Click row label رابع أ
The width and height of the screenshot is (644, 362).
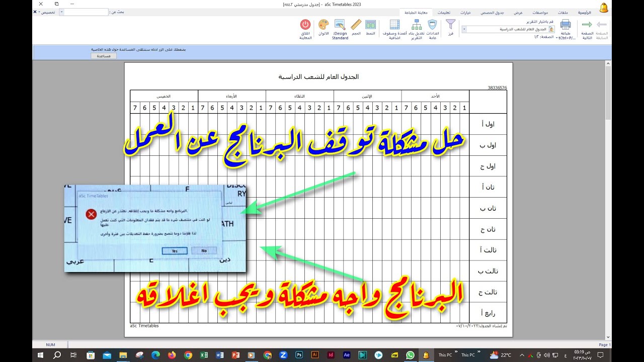click(488, 313)
